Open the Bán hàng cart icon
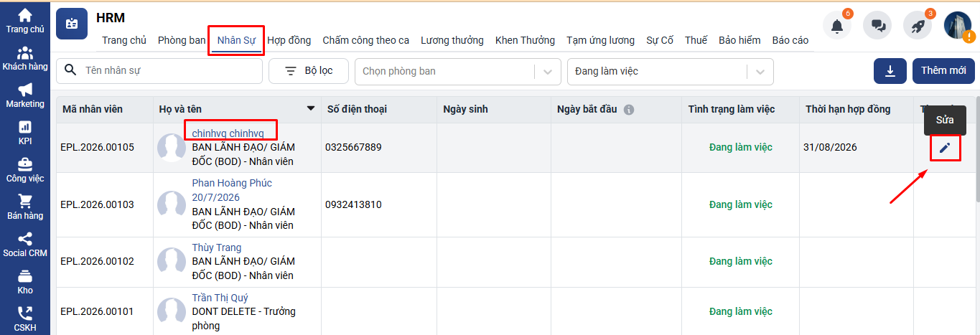 coord(25,208)
